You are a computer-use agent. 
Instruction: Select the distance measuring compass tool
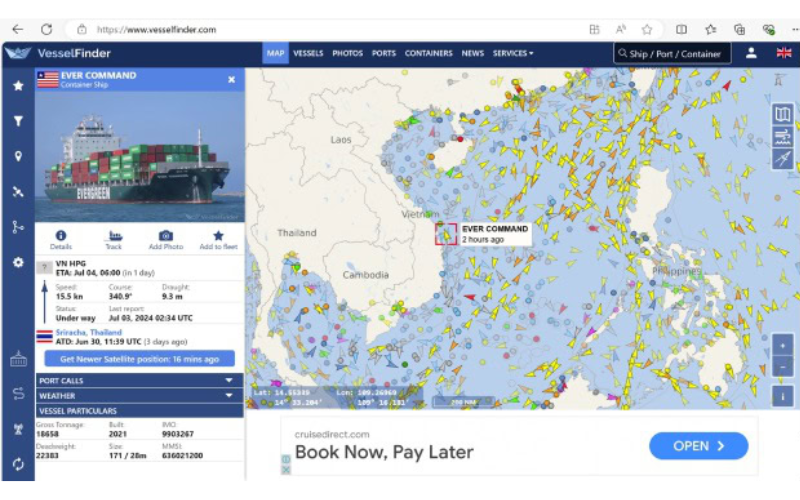pyautogui.click(x=782, y=159)
